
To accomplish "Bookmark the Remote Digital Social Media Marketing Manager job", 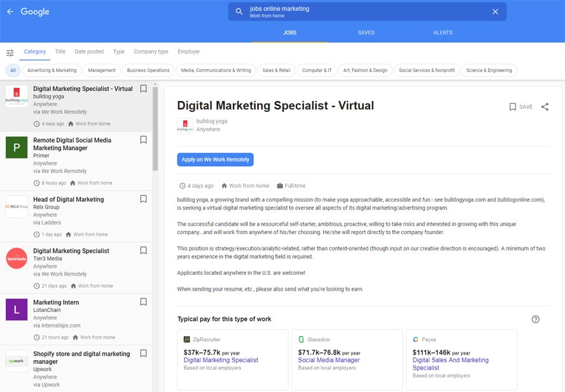I will click(x=143, y=140).
